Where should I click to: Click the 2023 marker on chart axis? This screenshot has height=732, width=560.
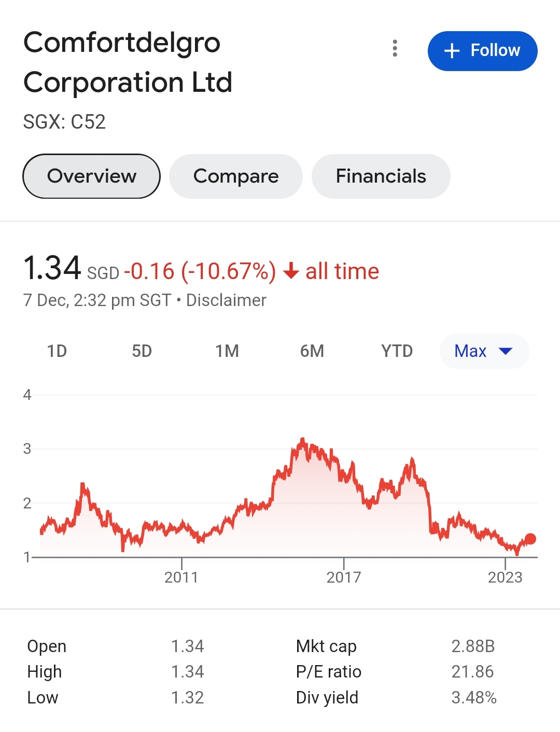pyautogui.click(x=505, y=577)
